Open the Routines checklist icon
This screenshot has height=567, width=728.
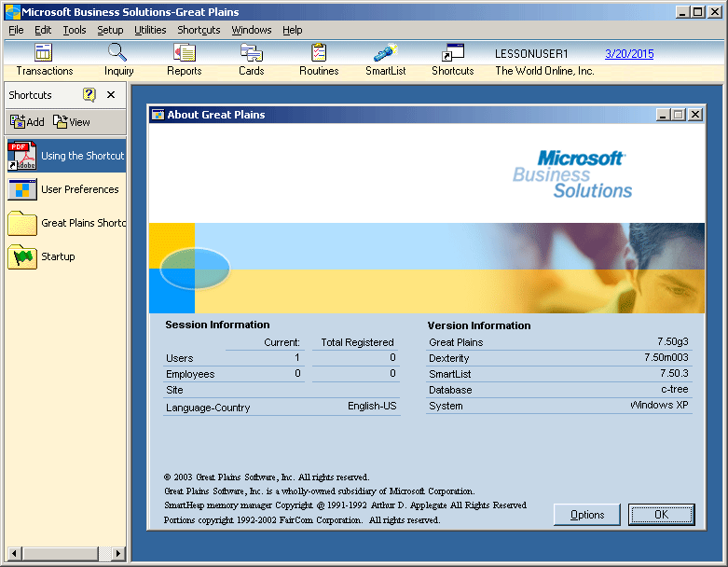pos(319,52)
